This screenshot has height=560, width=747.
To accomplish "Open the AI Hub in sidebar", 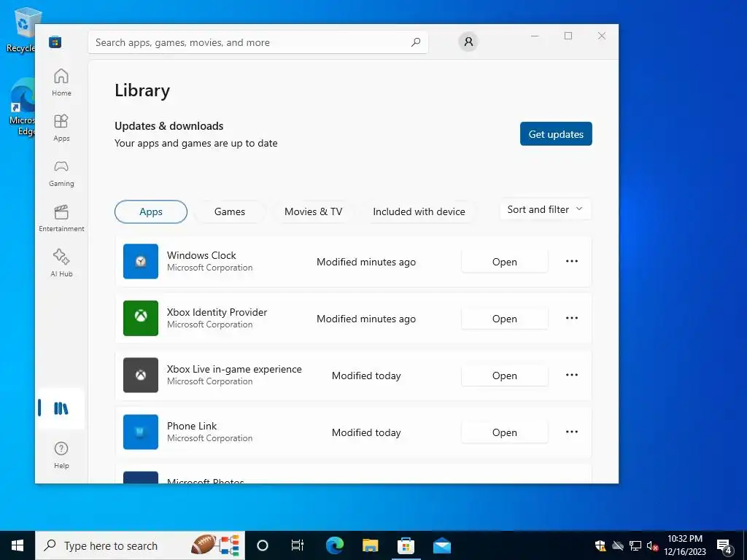I will pyautogui.click(x=61, y=262).
